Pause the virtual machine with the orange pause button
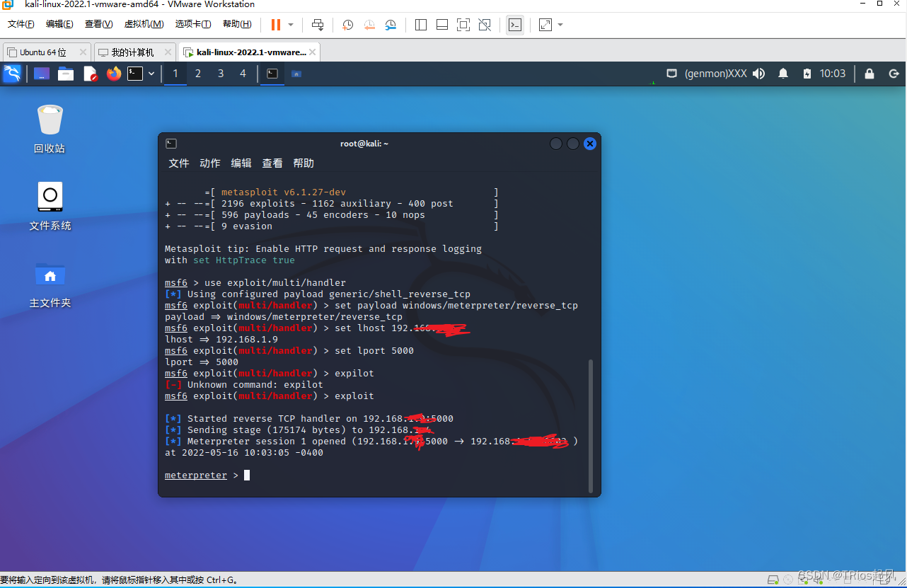Screen dimensions: 907x588 (x=276, y=25)
